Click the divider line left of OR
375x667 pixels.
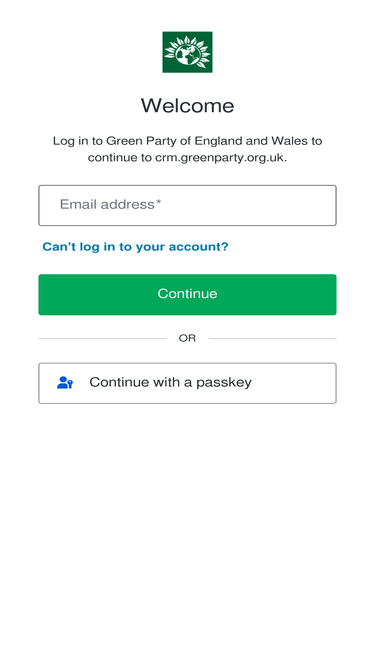coord(102,339)
